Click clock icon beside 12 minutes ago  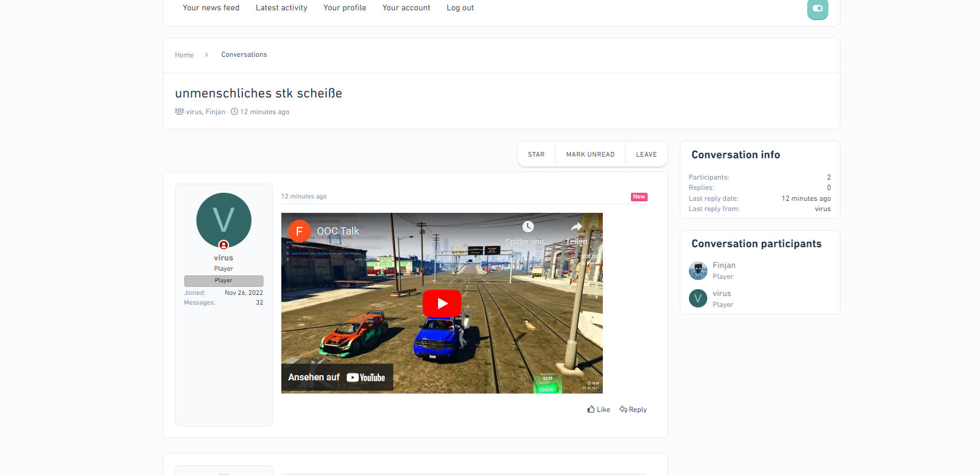(x=234, y=112)
